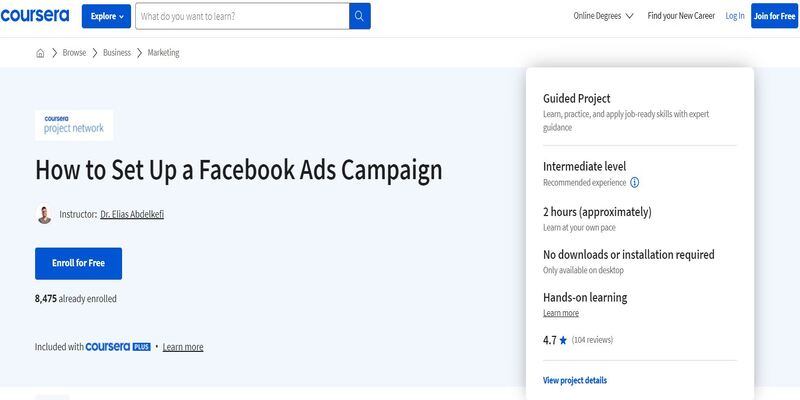Viewport: 800px width, 400px height.
Task: Go to the Browse breadcrumb
Action: (74, 53)
